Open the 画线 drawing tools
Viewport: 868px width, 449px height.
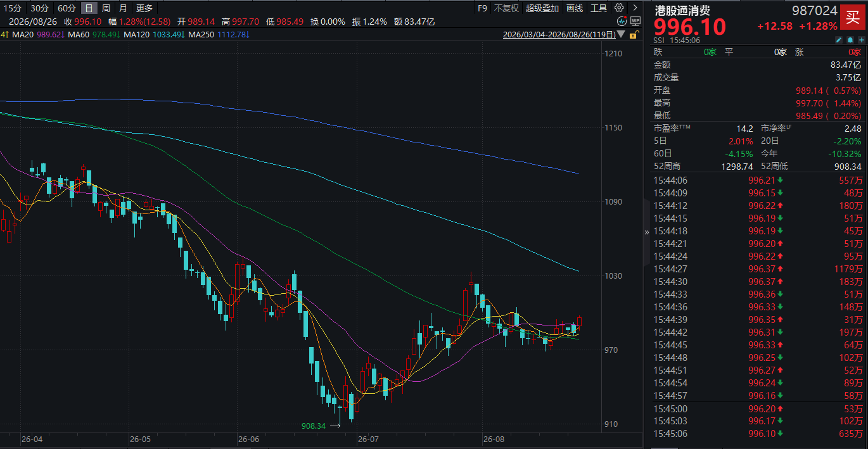coord(575,8)
